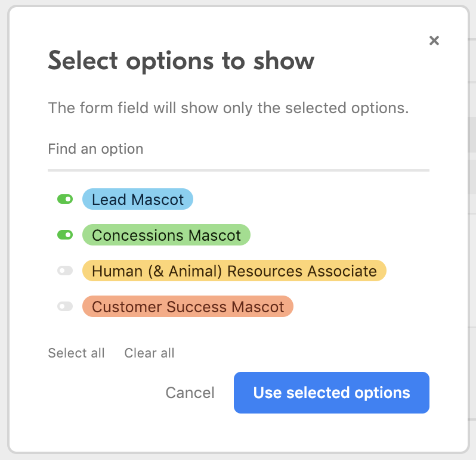Click the Clear all link
The height and width of the screenshot is (460, 476).
pos(149,353)
